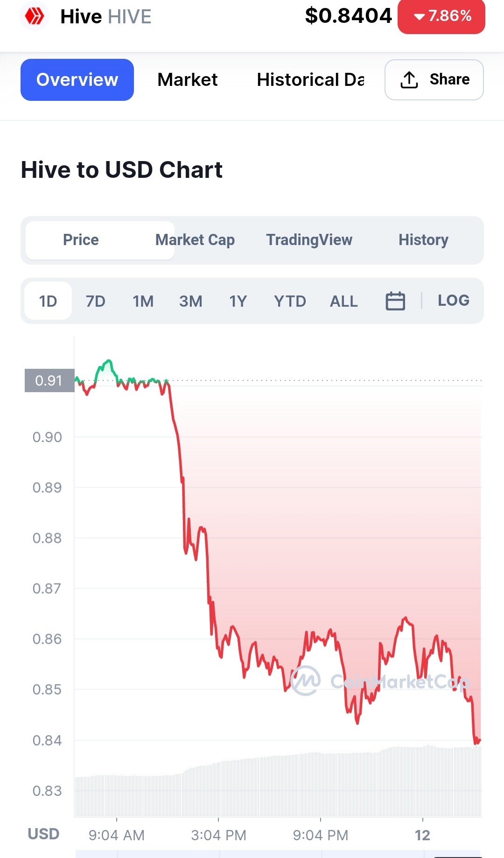Switch chart range to 7D
504x858 pixels.
(x=96, y=301)
